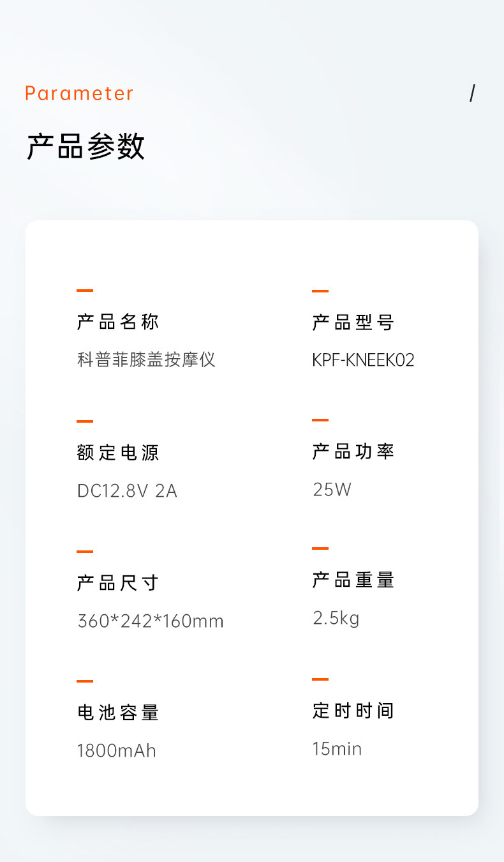Click the orange Parameter heading
The width and height of the screenshot is (504, 862).
click(79, 93)
